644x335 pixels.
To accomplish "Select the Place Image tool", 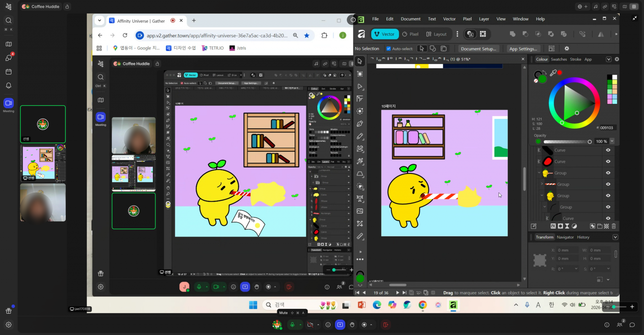I will click(x=360, y=211).
